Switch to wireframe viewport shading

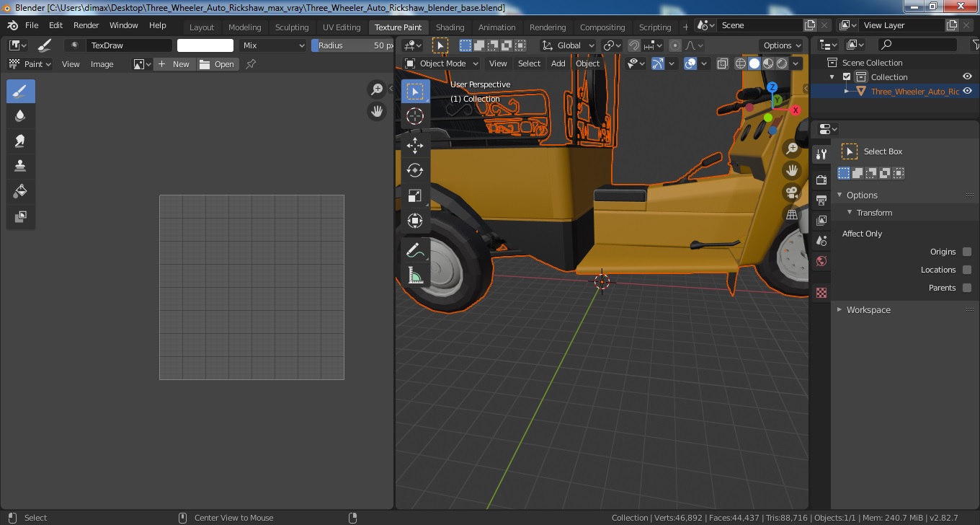[741, 63]
